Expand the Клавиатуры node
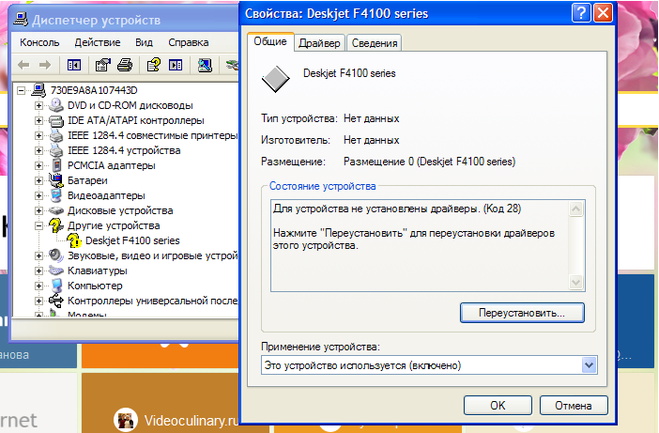This screenshot has height=433, width=659. click(x=39, y=271)
